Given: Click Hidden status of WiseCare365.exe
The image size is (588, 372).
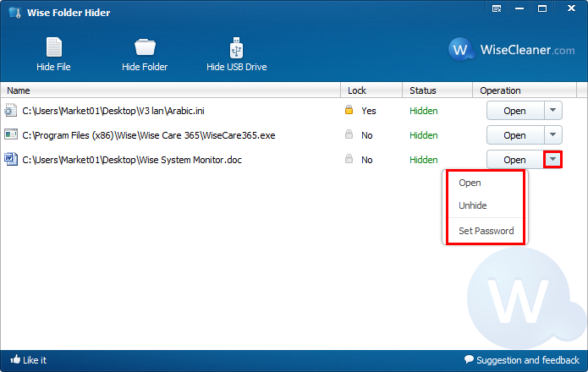Looking at the screenshot, I should 423,135.
